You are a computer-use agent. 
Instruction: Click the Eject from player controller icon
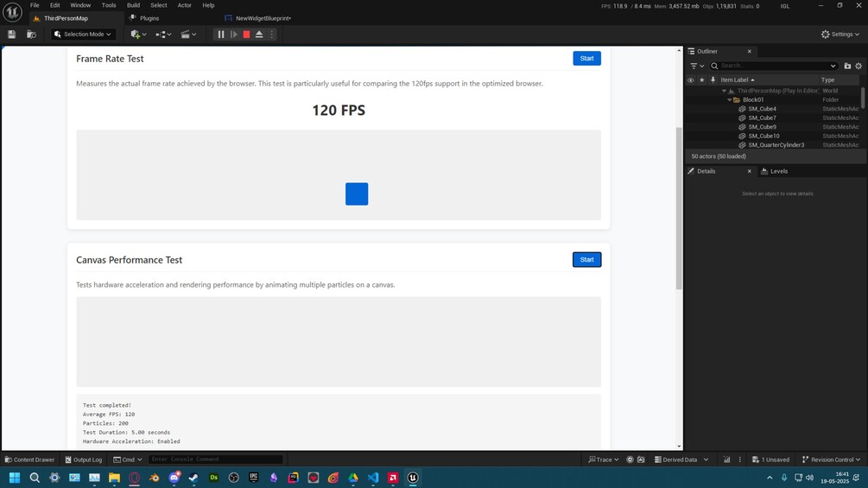(x=259, y=35)
